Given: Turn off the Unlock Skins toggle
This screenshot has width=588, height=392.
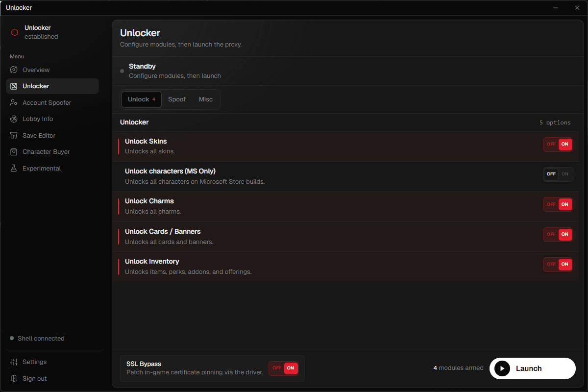Looking at the screenshot, I should [x=558, y=144].
